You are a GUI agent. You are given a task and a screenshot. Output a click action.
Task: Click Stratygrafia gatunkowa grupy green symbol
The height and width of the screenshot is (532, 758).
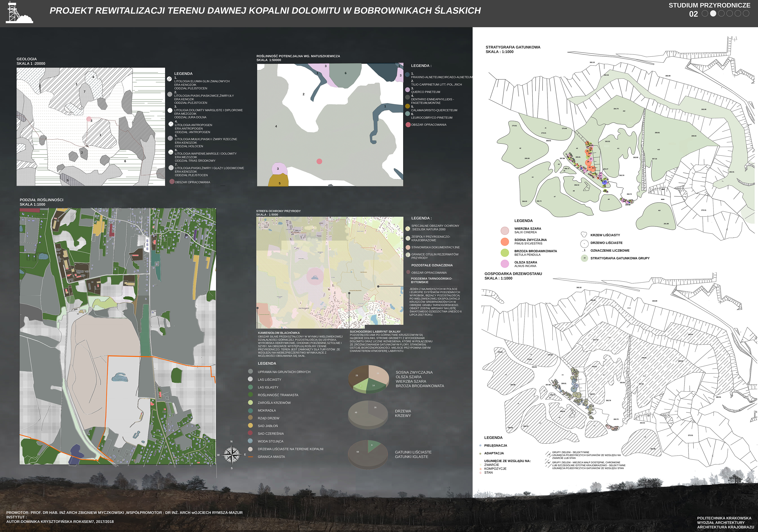(x=584, y=258)
